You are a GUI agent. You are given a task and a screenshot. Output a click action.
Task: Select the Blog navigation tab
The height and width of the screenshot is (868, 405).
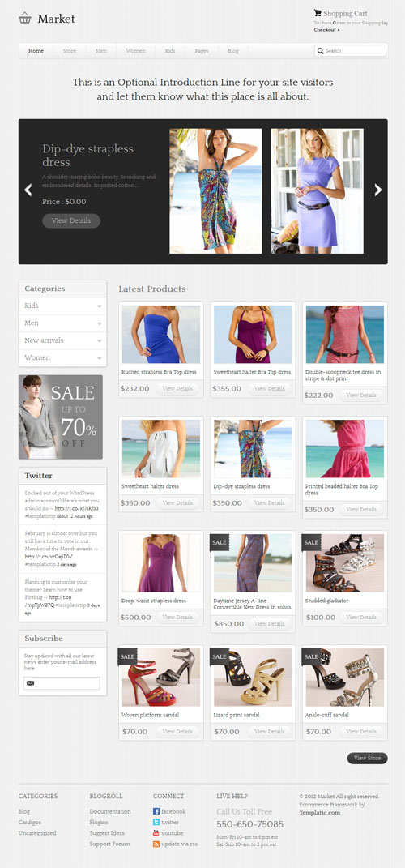tap(233, 51)
